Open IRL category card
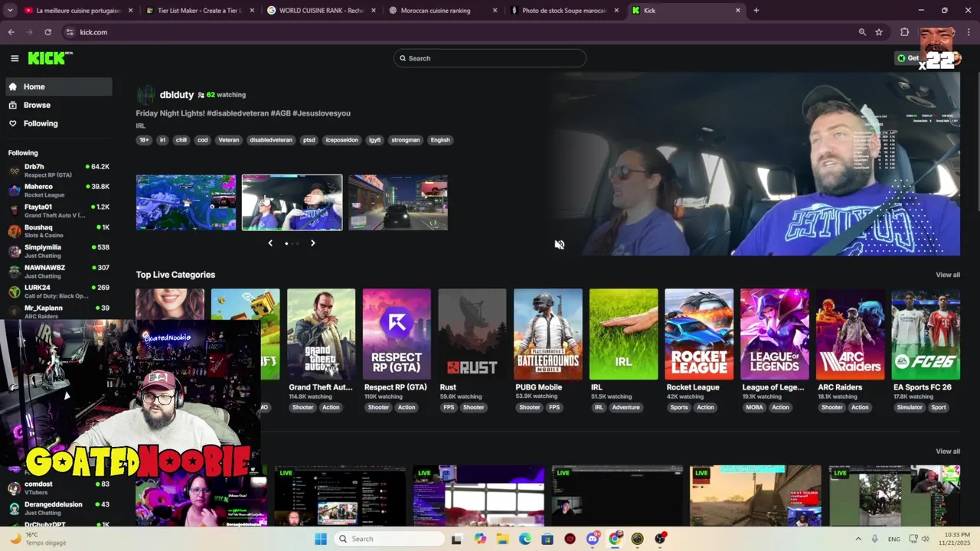This screenshot has width=980, height=551. tap(623, 334)
